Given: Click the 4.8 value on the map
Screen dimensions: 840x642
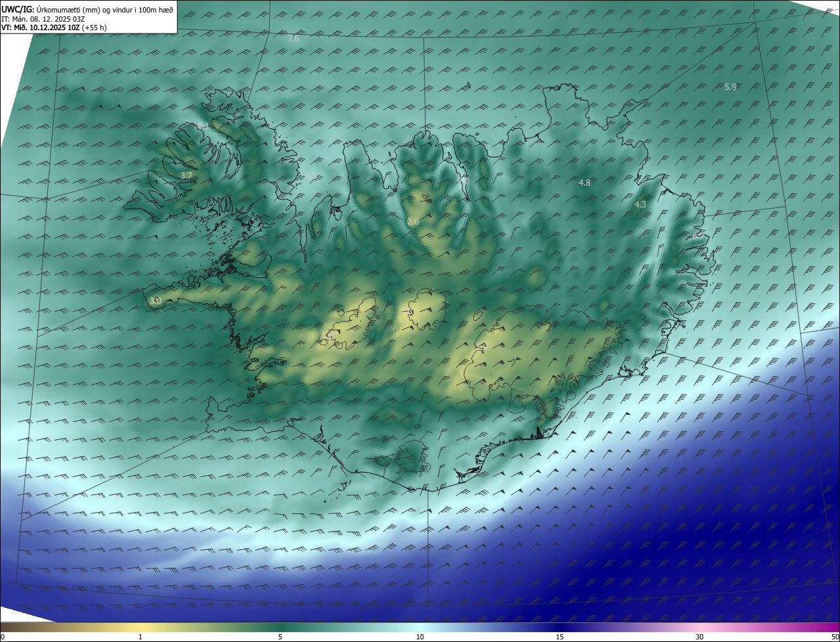Looking at the screenshot, I should pos(585,182).
